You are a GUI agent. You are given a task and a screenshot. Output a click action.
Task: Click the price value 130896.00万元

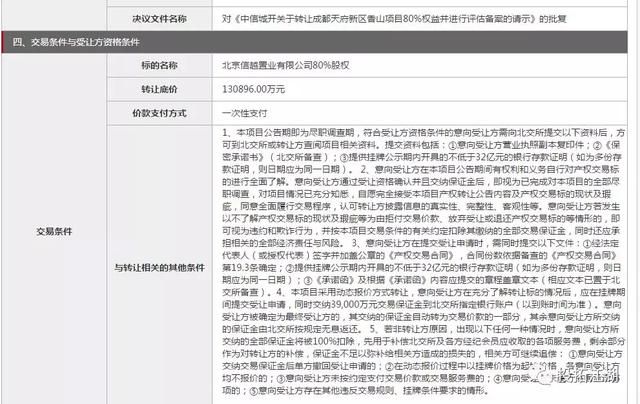[253, 89]
